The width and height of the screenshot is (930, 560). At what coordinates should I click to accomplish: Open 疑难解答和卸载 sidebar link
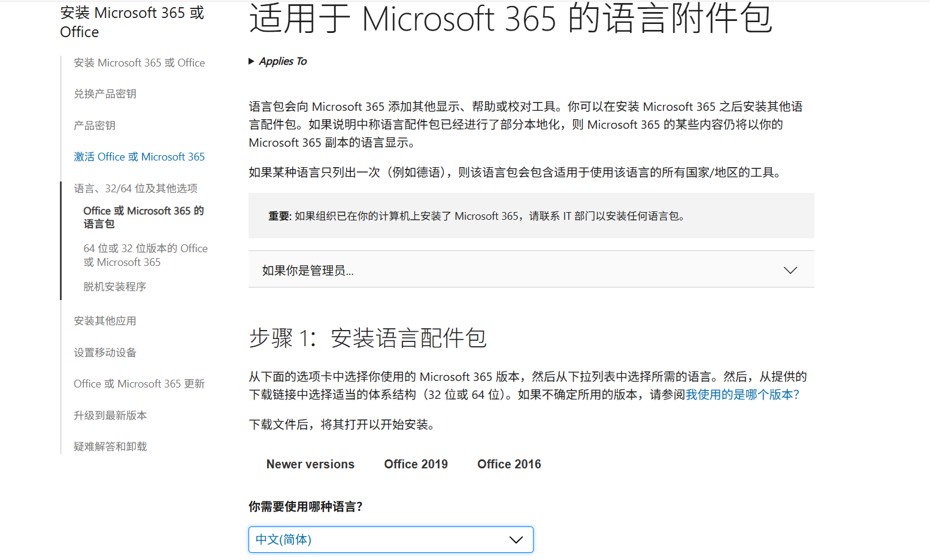110,447
